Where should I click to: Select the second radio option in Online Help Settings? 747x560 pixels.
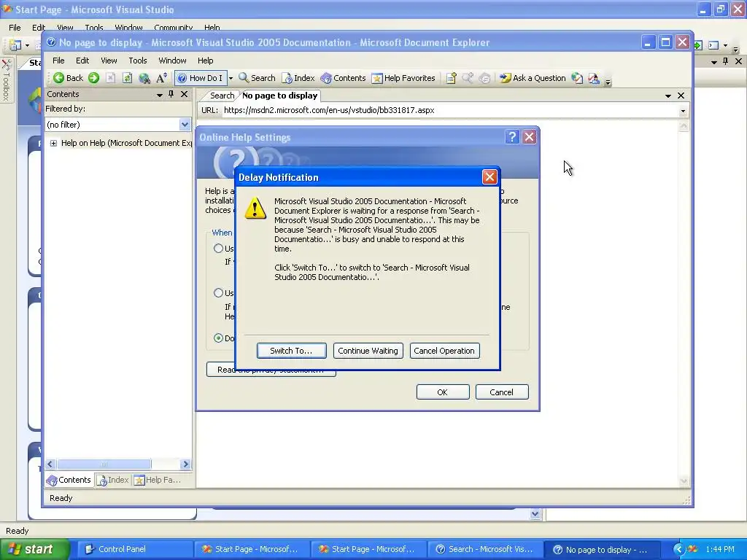coord(219,293)
